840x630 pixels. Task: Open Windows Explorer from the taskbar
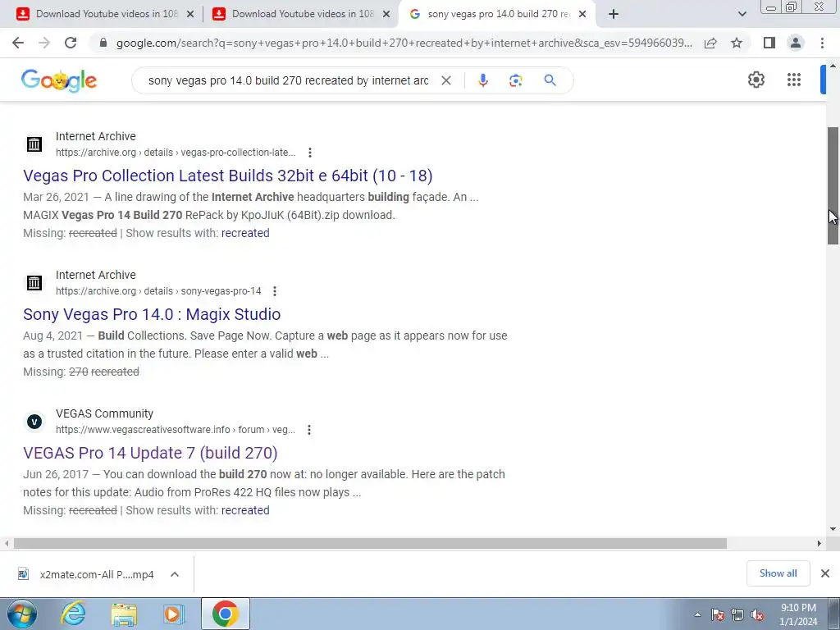coord(124,614)
